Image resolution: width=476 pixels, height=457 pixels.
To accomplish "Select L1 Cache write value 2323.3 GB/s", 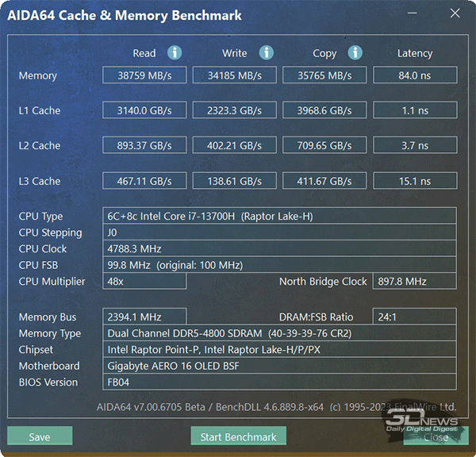I will click(235, 110).
